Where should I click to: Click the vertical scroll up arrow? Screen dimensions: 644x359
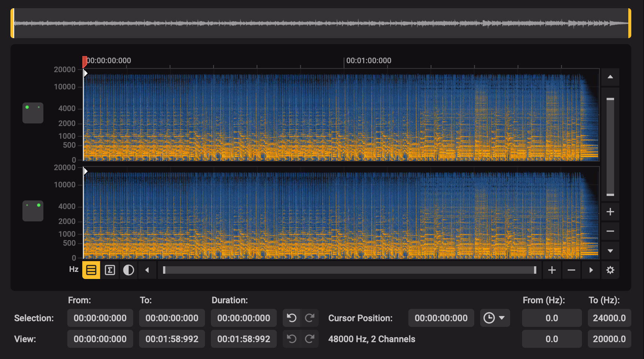[610, 77]
